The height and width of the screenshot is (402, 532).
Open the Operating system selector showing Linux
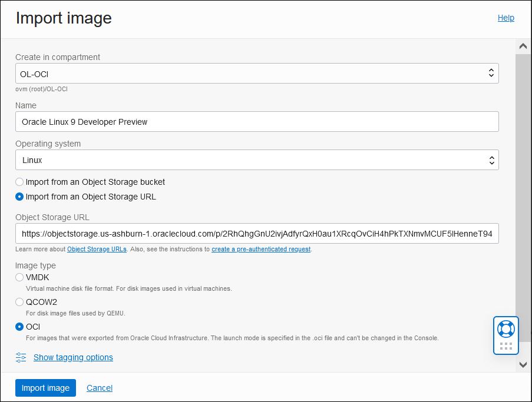257,160
